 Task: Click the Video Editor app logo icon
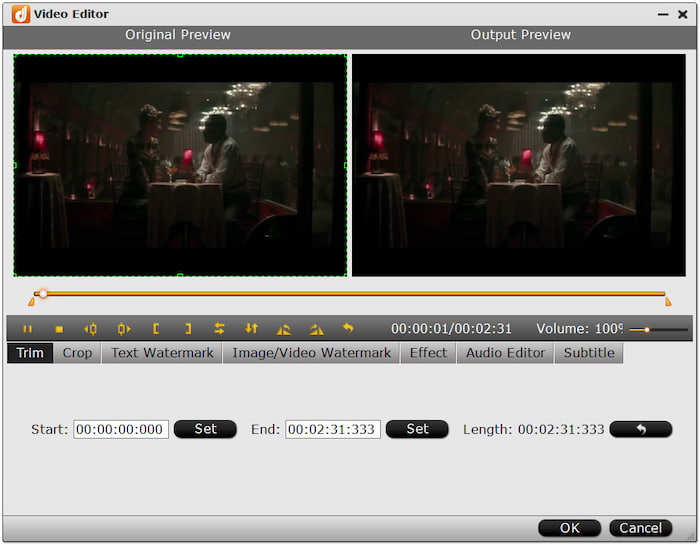[21, 14]
